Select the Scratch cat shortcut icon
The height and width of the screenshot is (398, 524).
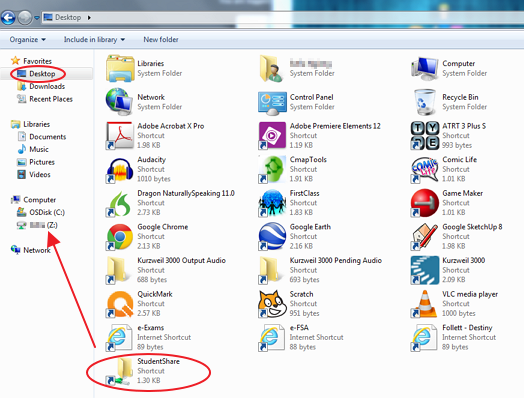pos(272,304)
